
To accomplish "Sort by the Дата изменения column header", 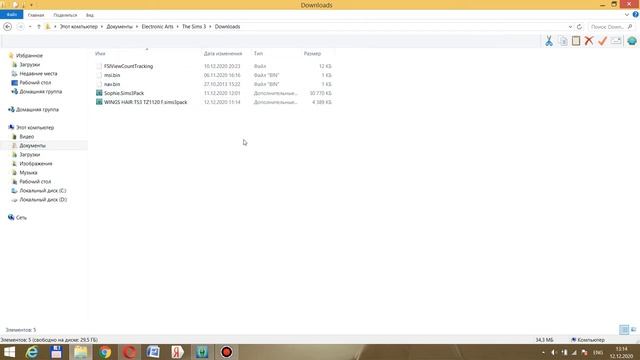I will [x=223, y=53].
